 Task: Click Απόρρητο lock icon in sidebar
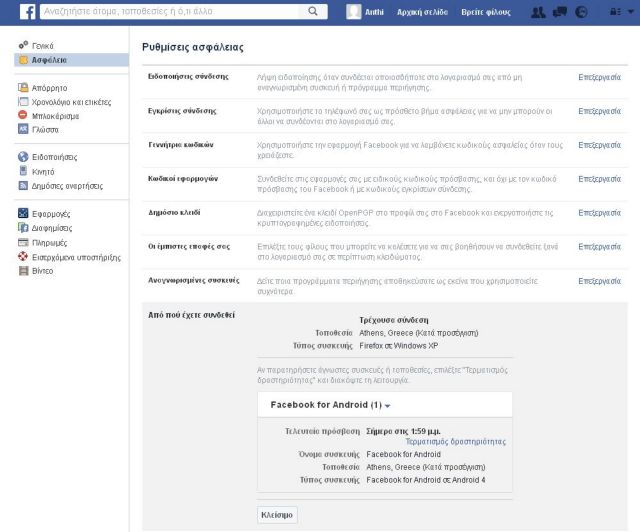coord(23,87)
